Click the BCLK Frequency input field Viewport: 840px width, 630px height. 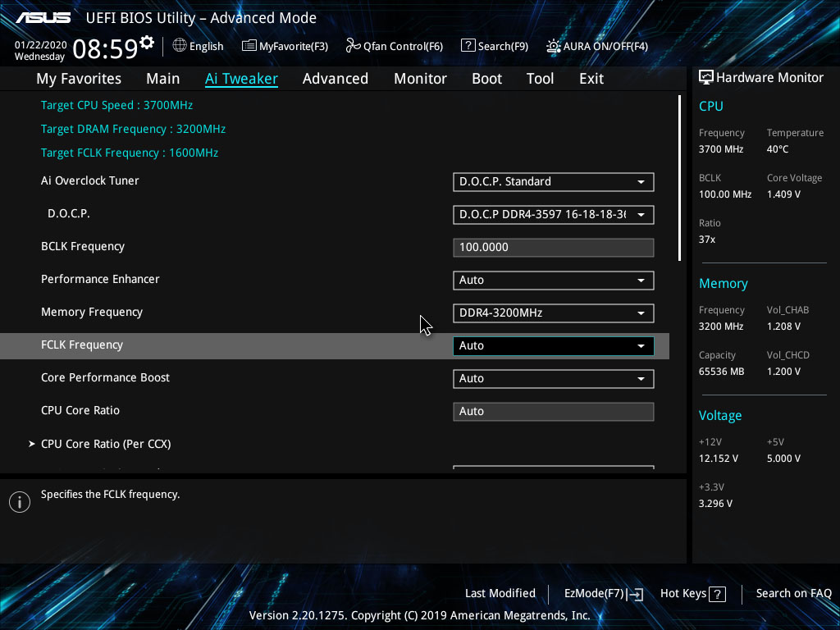[554, 248]
